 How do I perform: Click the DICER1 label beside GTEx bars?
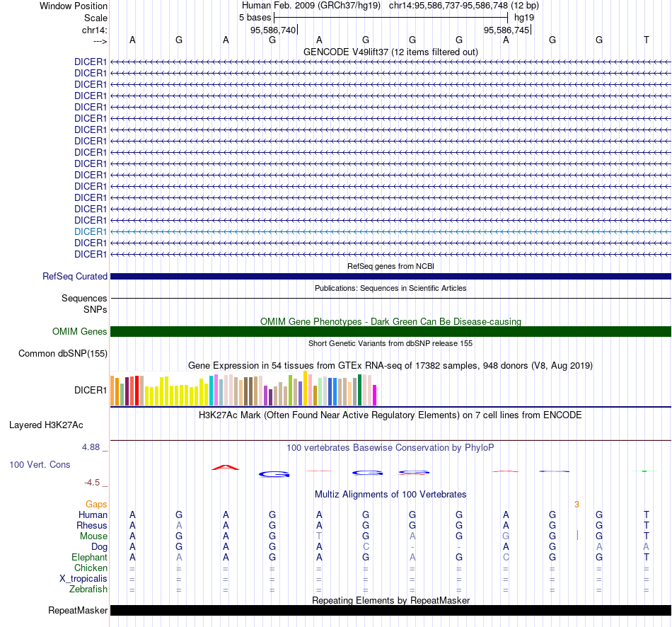coord(91,390)
